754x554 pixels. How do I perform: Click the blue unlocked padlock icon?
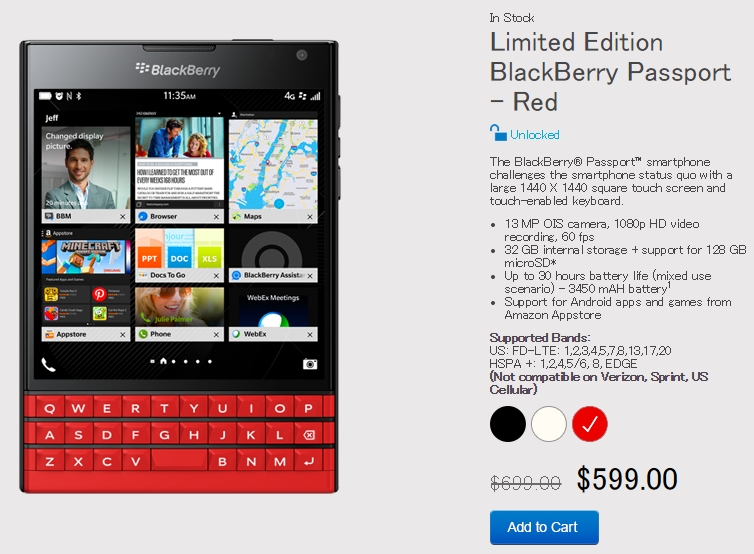point(498,133)
